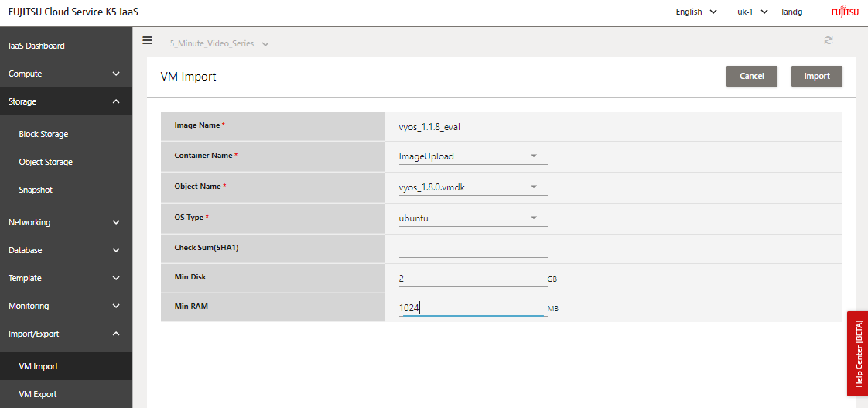Viewport: 868px width, 408px height.
Task: Click the Min Disk input field
Action: (x=473, y=279)
